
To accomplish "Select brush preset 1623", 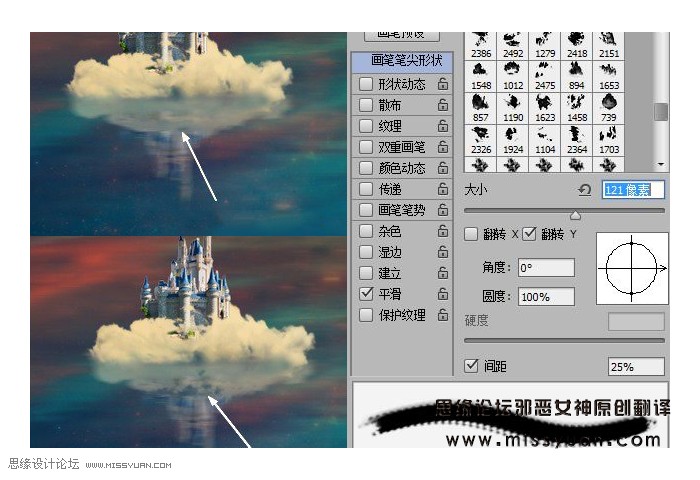I will (545, 109).
